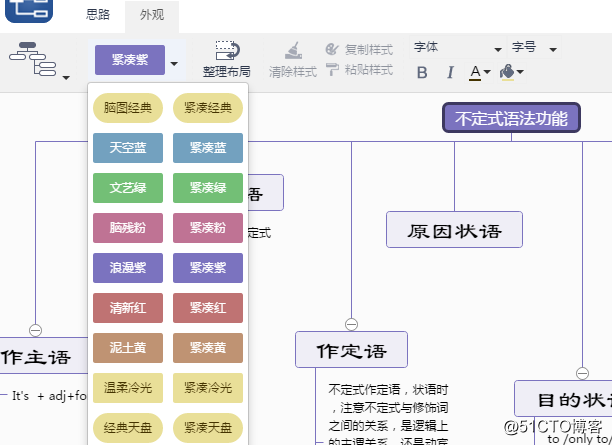Screen dimensions: 612x445
Task: Choose the 紧凑蓝 theme
Action: [x=208, y=148]
